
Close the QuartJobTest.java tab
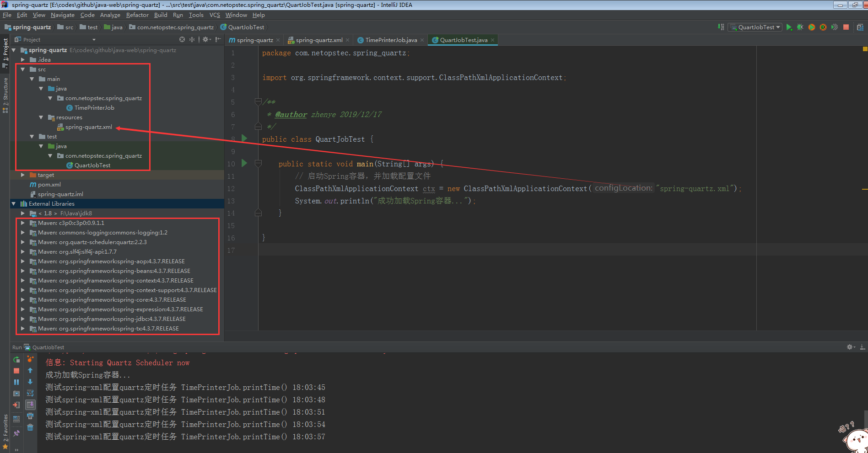pos(492,40)
